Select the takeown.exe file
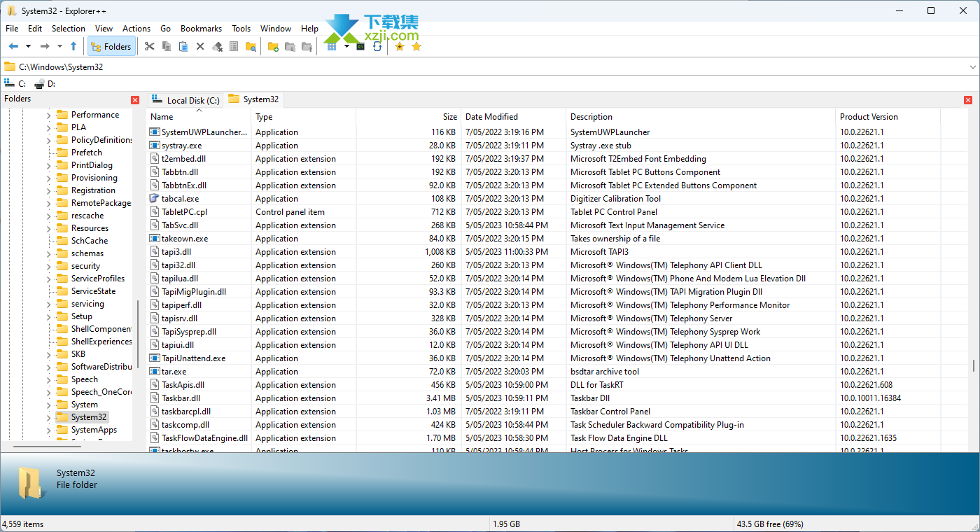This screenshot has width=980, height=532. tap(184, 239)
